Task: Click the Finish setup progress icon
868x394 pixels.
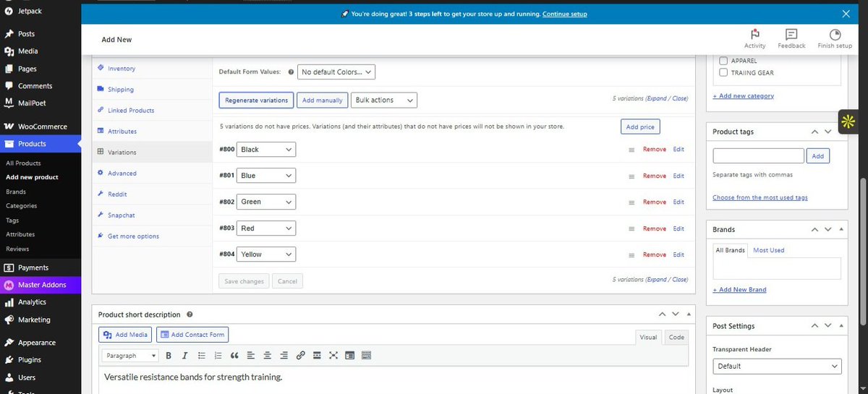Action: [835, 34]
